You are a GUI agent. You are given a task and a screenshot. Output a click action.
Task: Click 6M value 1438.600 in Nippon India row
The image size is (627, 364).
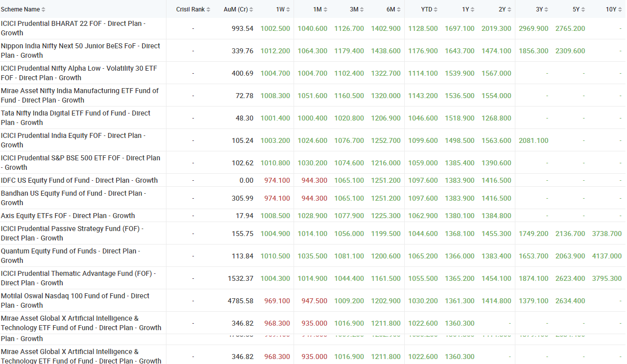(386, 51)
